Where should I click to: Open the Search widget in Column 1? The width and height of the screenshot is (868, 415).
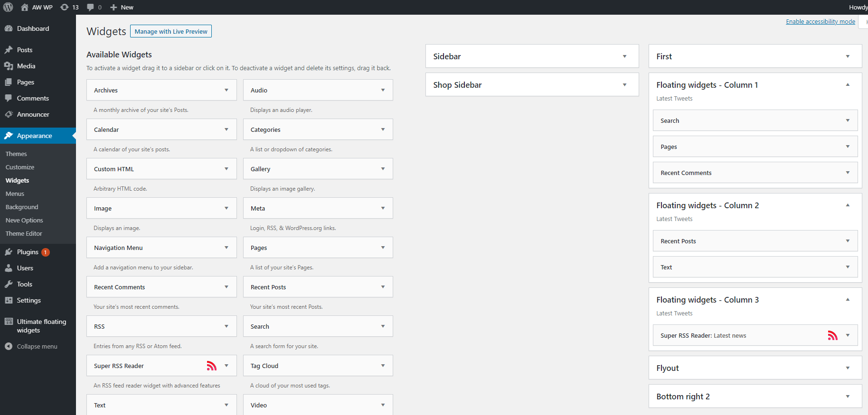click(755, 120)
